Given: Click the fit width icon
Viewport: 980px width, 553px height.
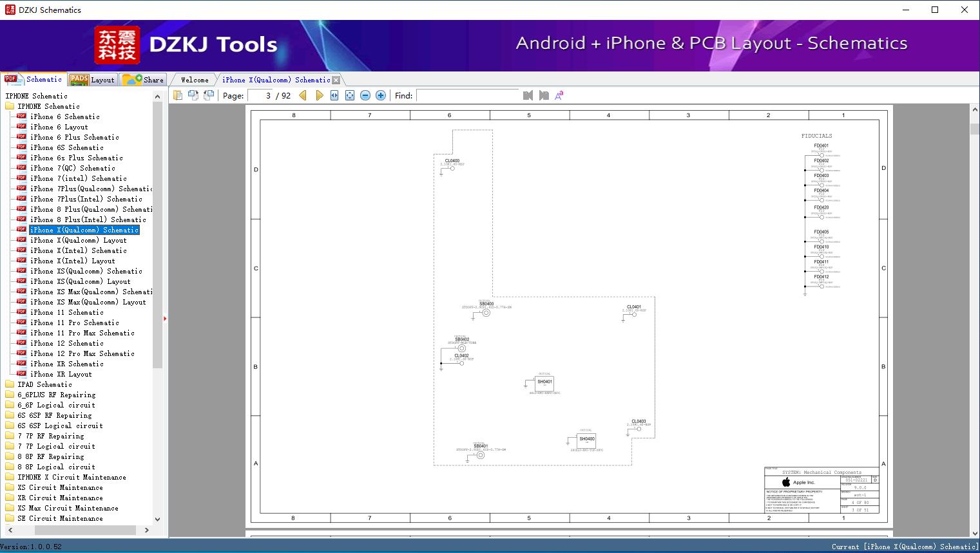Looking at the screenshot, I should point(334,95).
